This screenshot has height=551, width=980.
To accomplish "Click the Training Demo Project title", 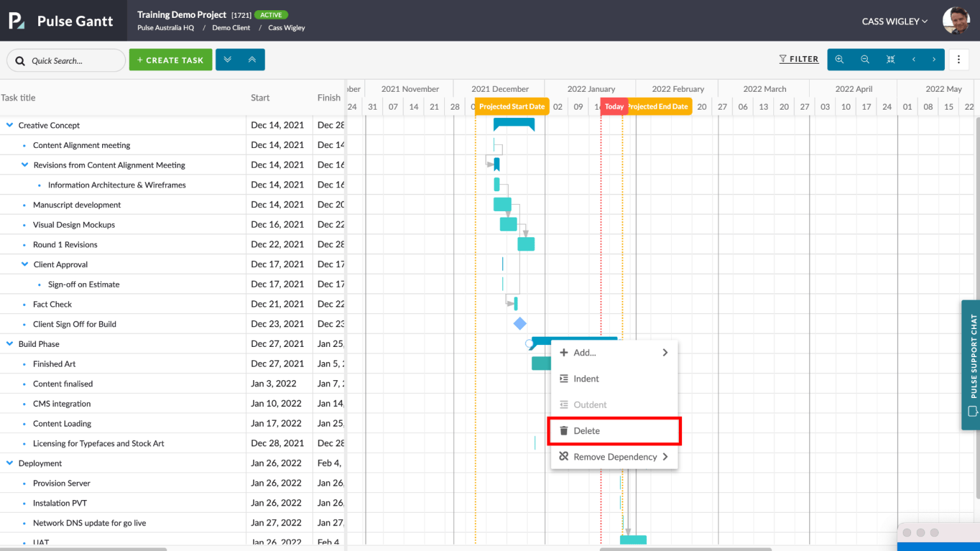I will 182,15.
